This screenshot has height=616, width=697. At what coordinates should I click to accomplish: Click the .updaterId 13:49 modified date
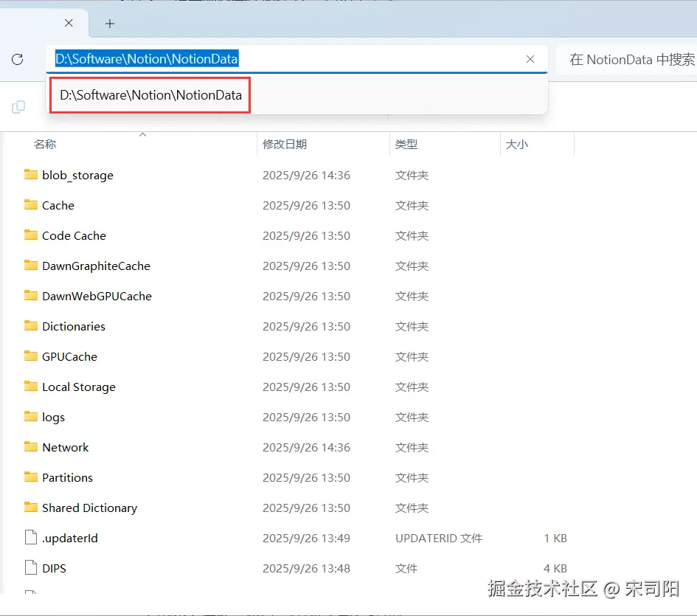tap(306, 538)
